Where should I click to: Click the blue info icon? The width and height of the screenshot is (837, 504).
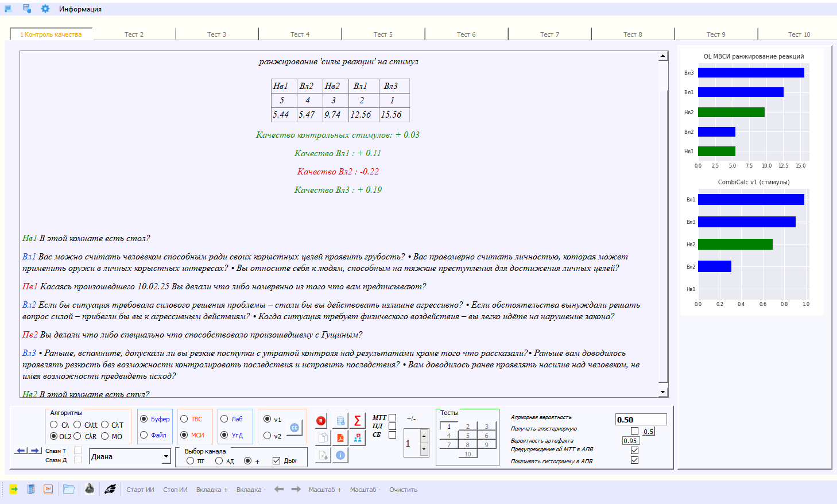click(x=340, y=455)
